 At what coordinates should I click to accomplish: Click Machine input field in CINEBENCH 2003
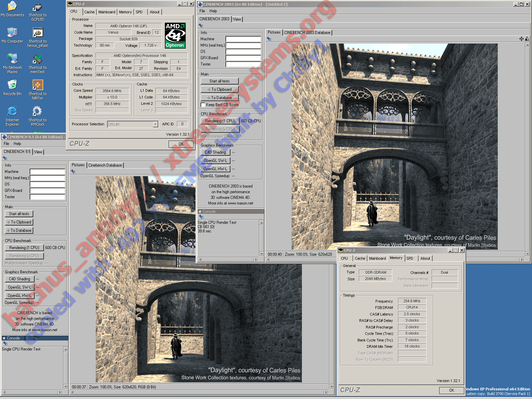point(243,39)
